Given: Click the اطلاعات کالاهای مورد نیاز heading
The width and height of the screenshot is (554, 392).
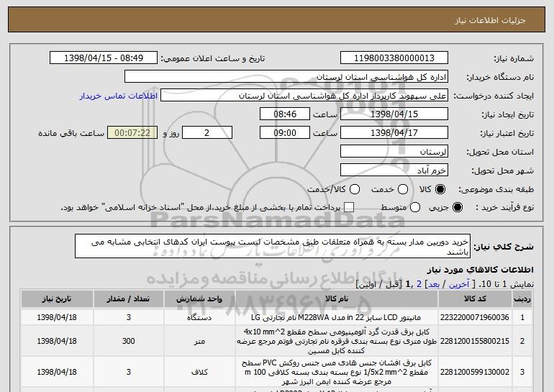Looking at the screenshot, I should 480,270.
